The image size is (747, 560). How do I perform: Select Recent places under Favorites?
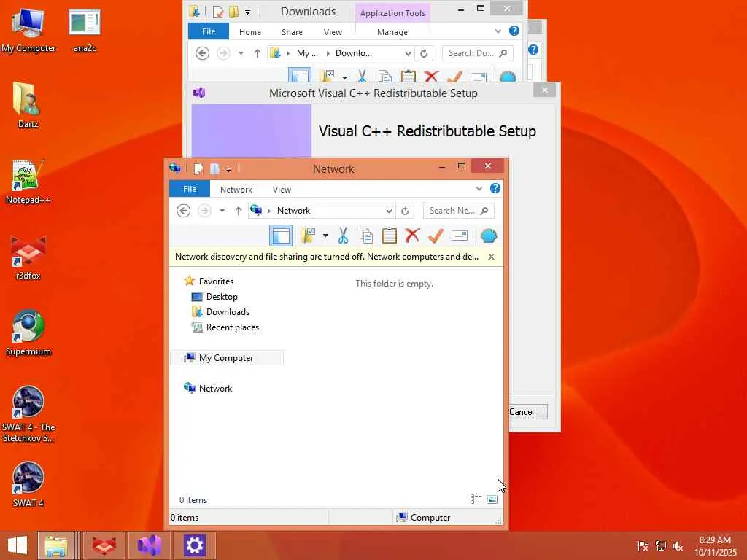click(233, 327)
